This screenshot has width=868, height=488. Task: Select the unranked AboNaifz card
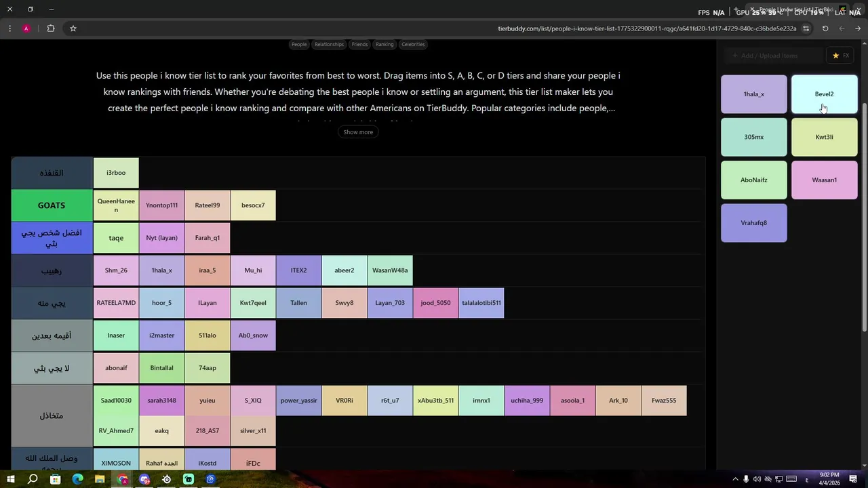754,180
